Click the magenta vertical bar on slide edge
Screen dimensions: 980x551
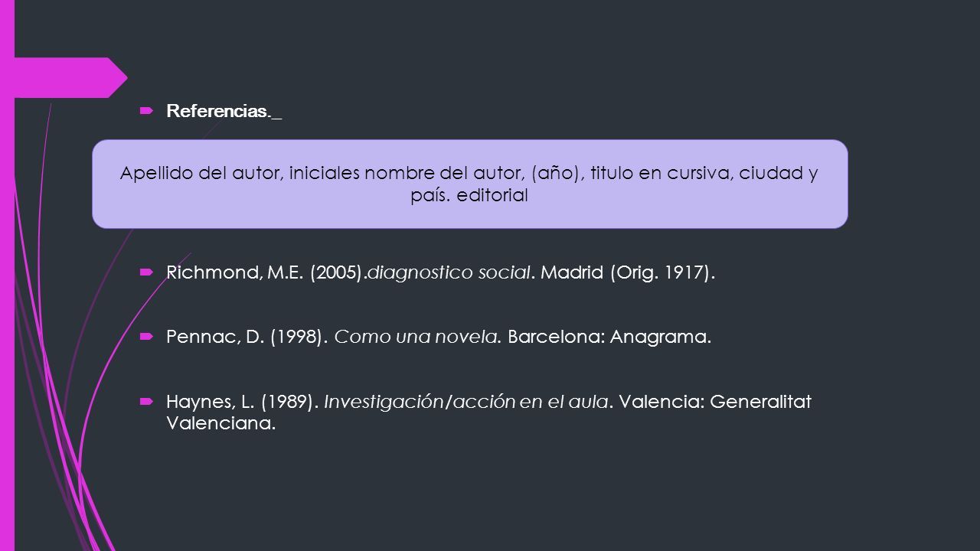pos(7,275)
